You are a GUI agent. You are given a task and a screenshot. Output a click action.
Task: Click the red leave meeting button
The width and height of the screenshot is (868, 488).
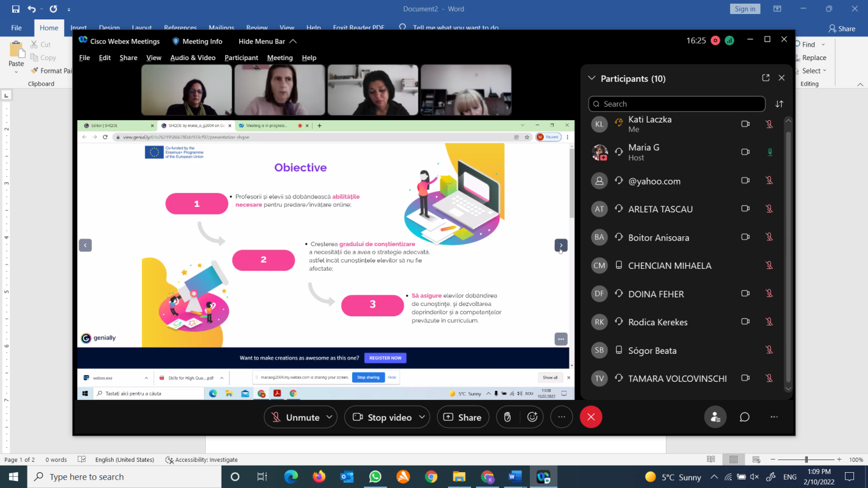tap(591, 417)
